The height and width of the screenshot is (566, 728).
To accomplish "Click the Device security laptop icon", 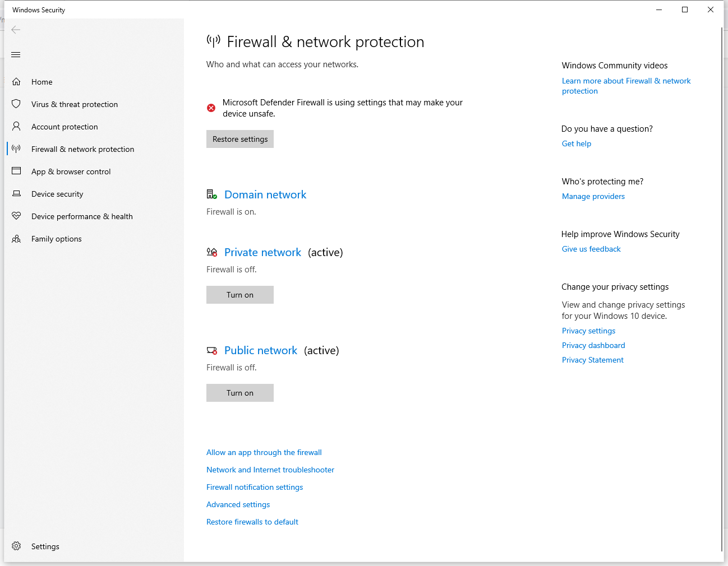I will tap(16, 193).
